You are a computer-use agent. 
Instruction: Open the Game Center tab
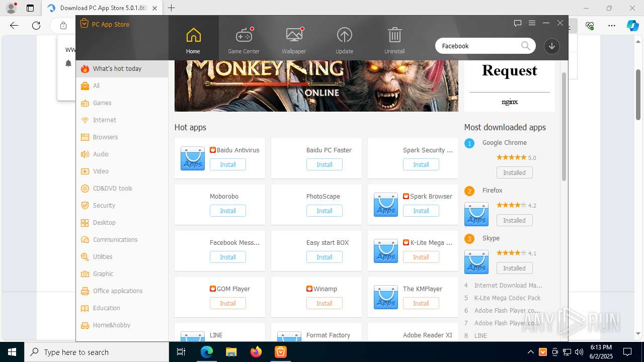tap(244, 40)
